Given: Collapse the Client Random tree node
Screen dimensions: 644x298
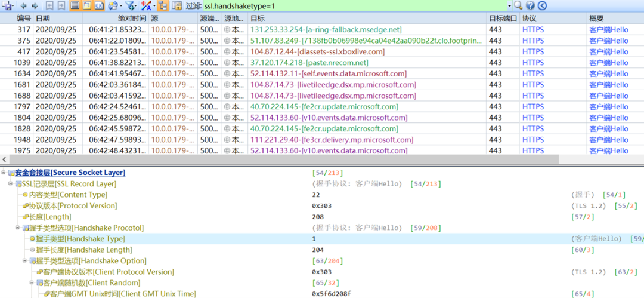Looking at the screenshot, I should coord(32,283).
